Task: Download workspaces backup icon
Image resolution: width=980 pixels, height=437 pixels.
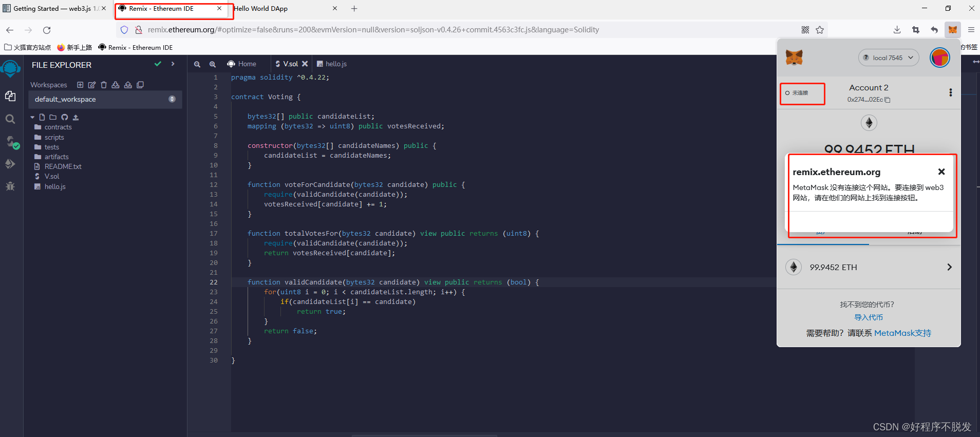Action: tap(116, 85)
